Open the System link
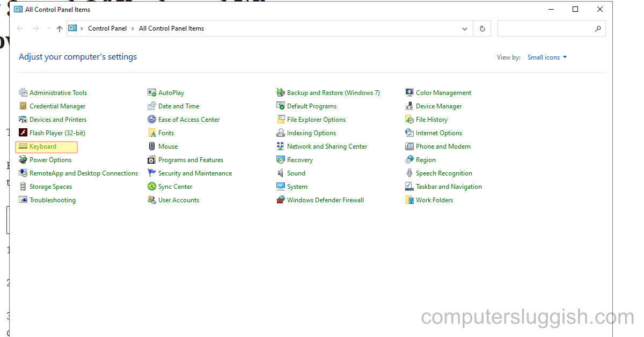Viewport: 644px width, 337px height. pos(297,187)
